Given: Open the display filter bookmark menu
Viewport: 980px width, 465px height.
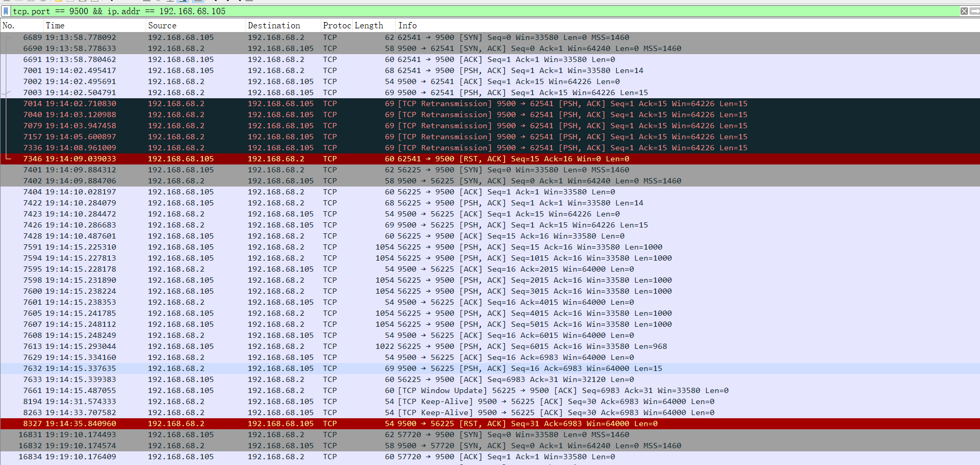Looking at the screenshot, I should 6,11.
